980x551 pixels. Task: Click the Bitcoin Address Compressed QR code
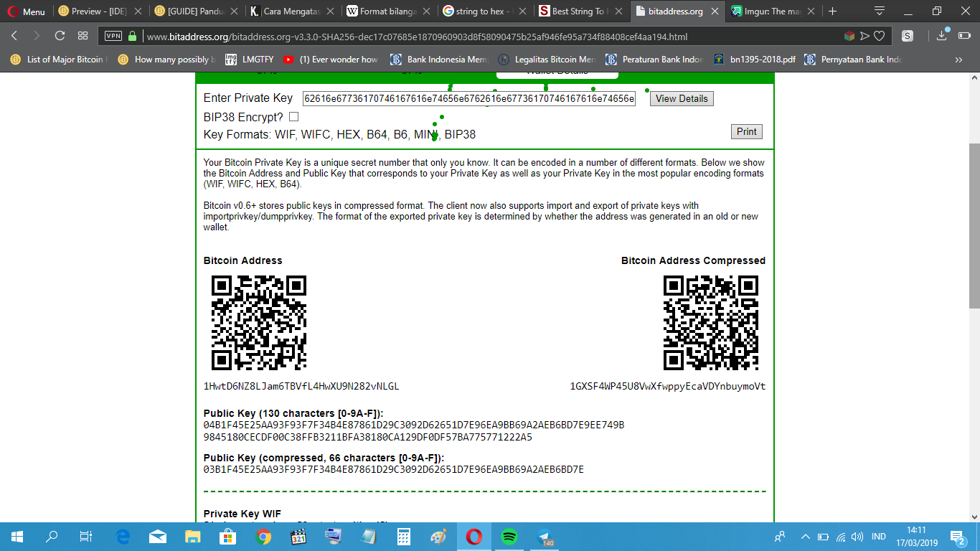click(x=710, y=323)
